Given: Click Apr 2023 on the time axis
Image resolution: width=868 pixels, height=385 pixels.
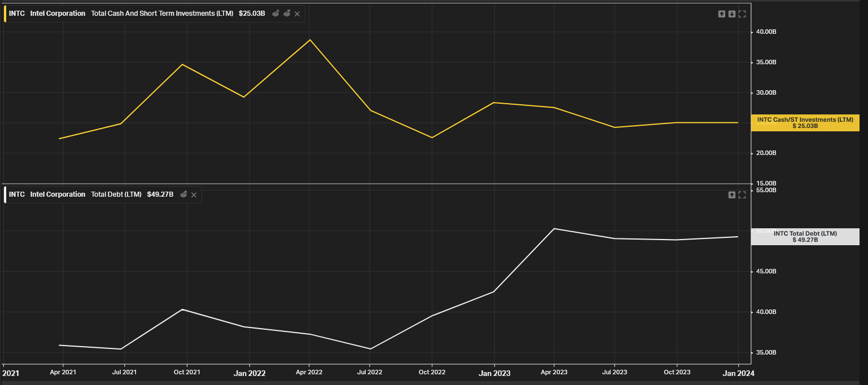Looking at the screenshot, I should coord(554,373).
